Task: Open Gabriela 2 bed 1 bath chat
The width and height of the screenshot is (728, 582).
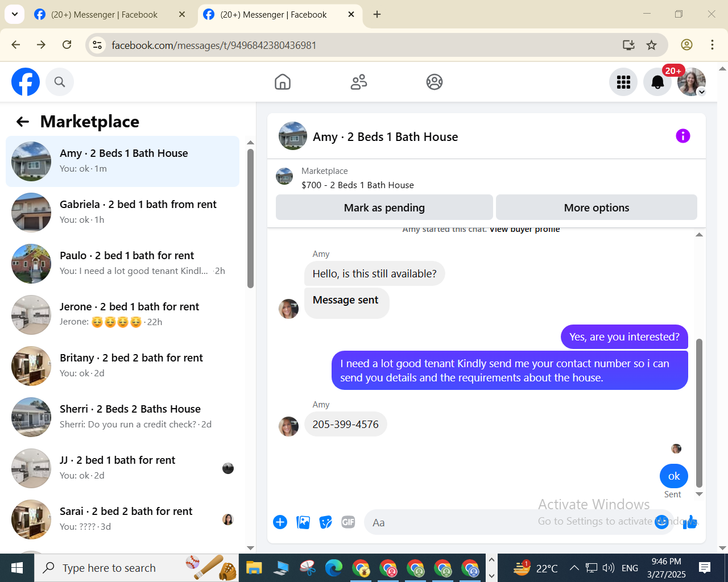Action: click(x=122, y=213)
